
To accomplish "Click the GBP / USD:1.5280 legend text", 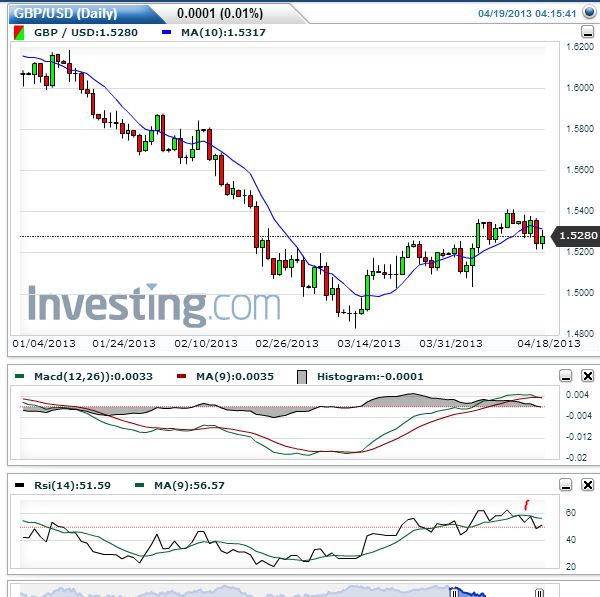I will [86, 33].
